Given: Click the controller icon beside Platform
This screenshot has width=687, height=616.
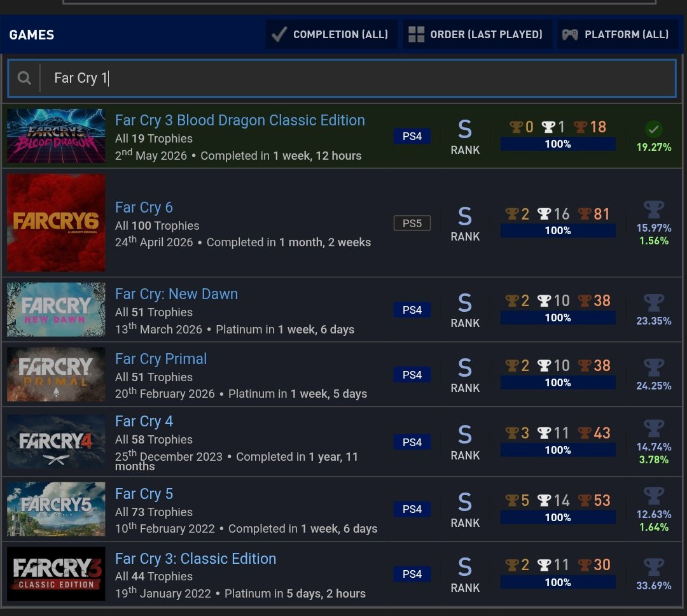Looking at the screenshot, I should (569, 34).
